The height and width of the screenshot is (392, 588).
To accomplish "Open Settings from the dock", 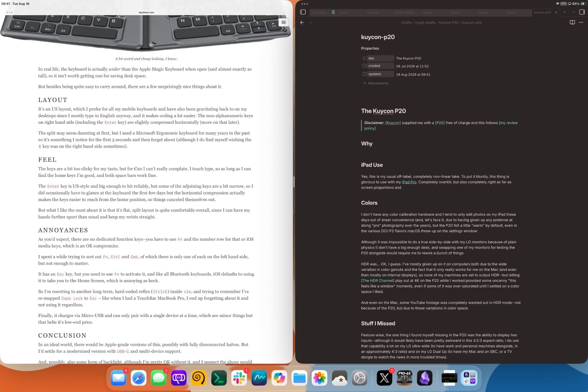I will 359,378.
